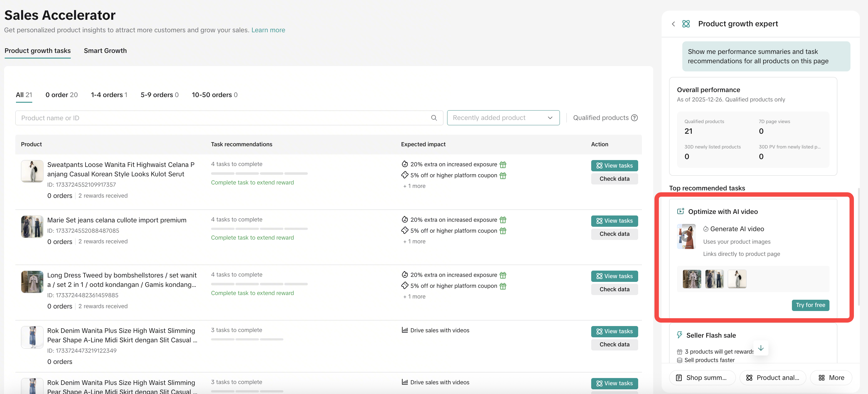This screenshot has width=868, height=394.
Task: Click the search magnifier icon
Action: (434, 118)
